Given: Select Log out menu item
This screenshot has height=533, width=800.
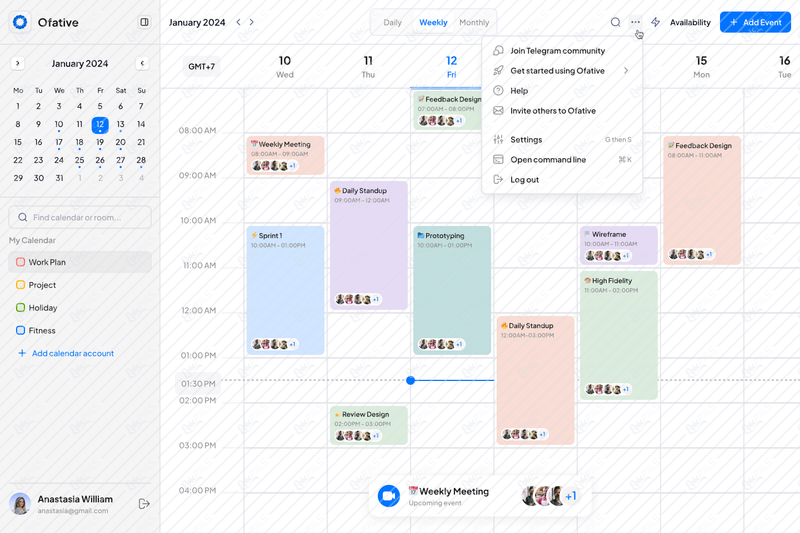Looking at the screenshot, I should pyautogui.click(x=562, y=180).
